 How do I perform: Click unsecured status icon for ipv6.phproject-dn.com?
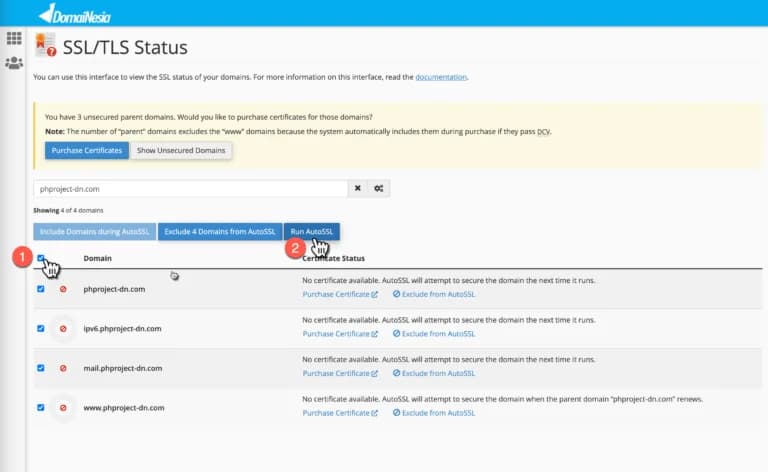tap(63, 328)
